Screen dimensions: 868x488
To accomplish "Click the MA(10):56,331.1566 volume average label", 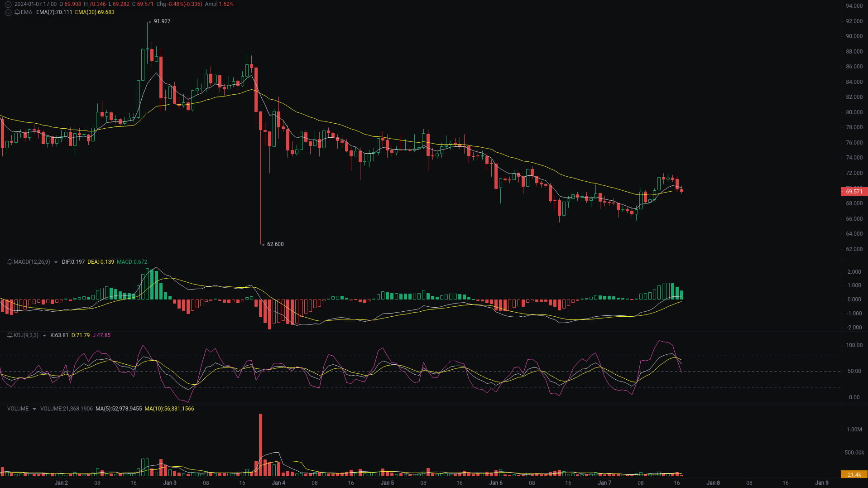I will [169, 408].
